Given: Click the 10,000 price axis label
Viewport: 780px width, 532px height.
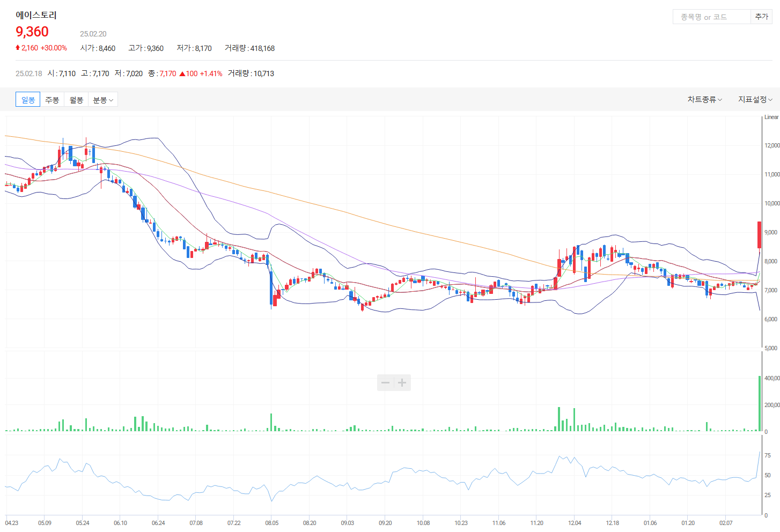Looking at the screenshot, I should 772,203.
